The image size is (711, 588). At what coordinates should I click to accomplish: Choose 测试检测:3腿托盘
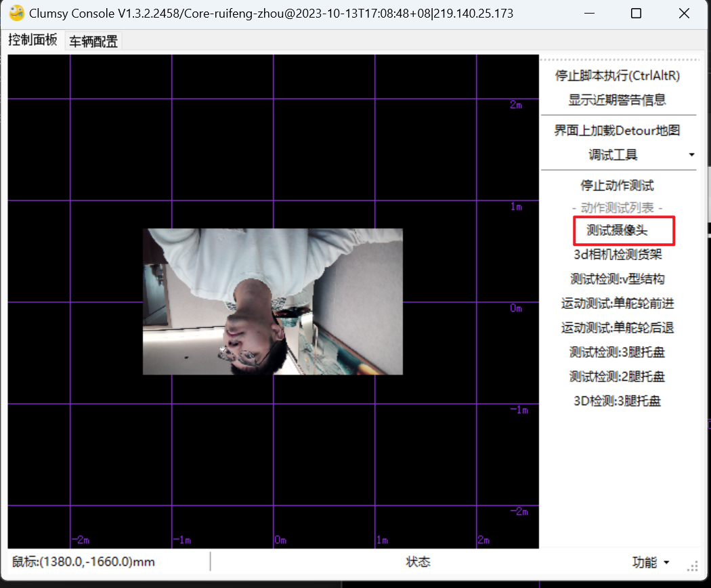pos(617,352)
